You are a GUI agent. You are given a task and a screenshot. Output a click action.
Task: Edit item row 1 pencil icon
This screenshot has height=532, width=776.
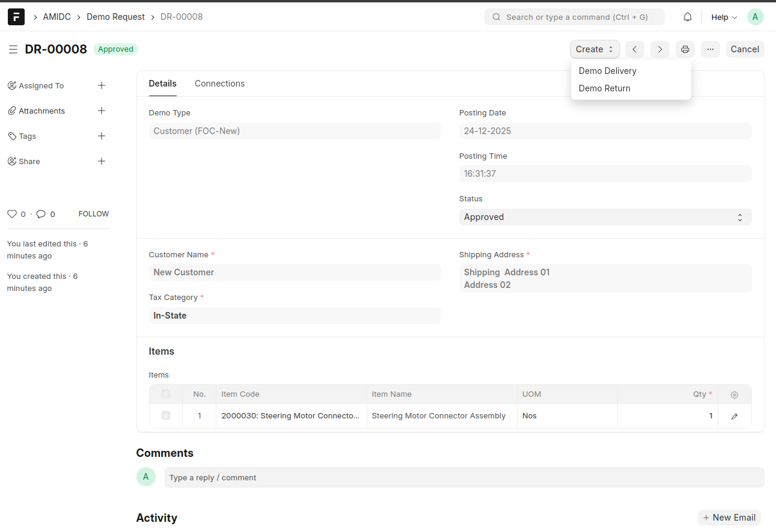[735, 416]
